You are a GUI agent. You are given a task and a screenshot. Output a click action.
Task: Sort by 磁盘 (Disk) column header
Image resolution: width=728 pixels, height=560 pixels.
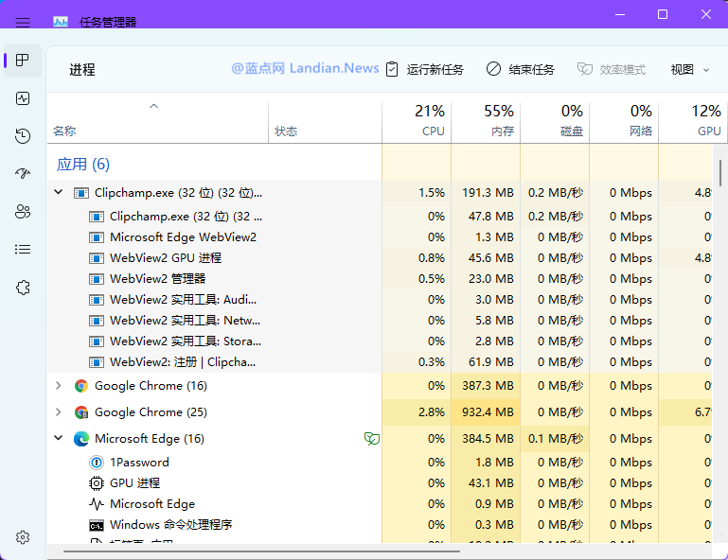coord(555,122)
